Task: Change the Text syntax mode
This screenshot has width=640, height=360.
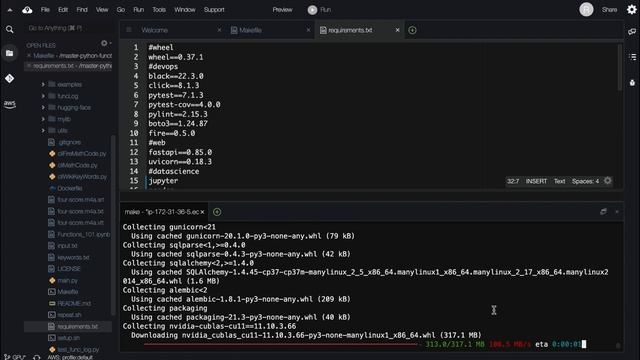Action: click(x=559, y=181)
